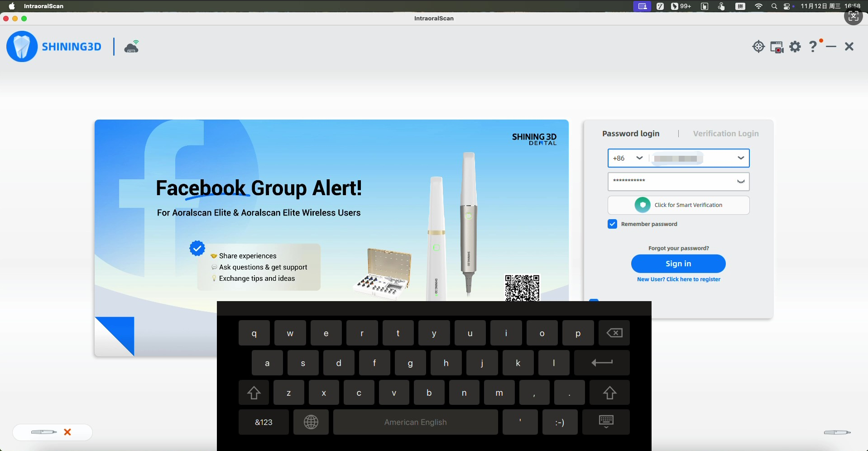The height and width of the screenshot is (451, 868).
Task: Tap the globe language key
Action: tap(311, 422)
